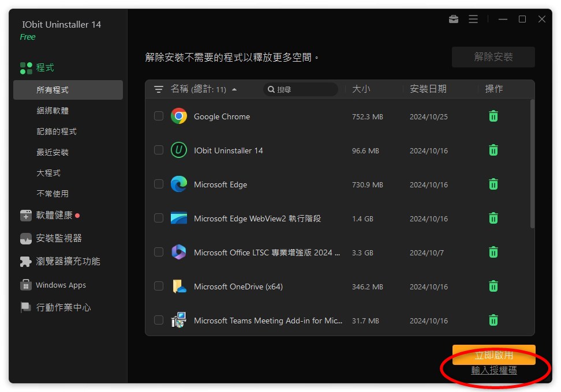Click the trash icon for Microsoft Office LTSC
The image size is (561, 392).
(493, 252)
